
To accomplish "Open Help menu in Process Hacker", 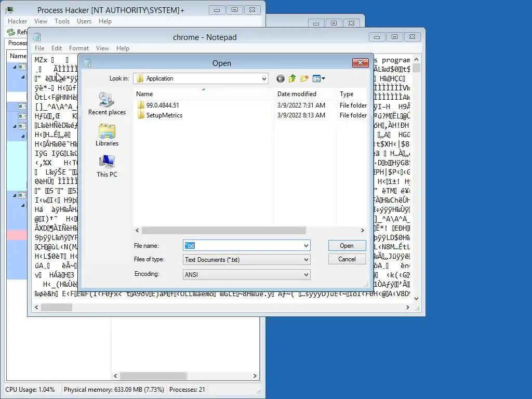I will pos(105,21).
